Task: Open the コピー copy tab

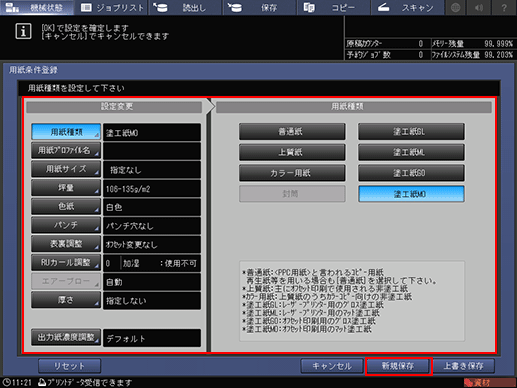Action: (x=334, y=7)
